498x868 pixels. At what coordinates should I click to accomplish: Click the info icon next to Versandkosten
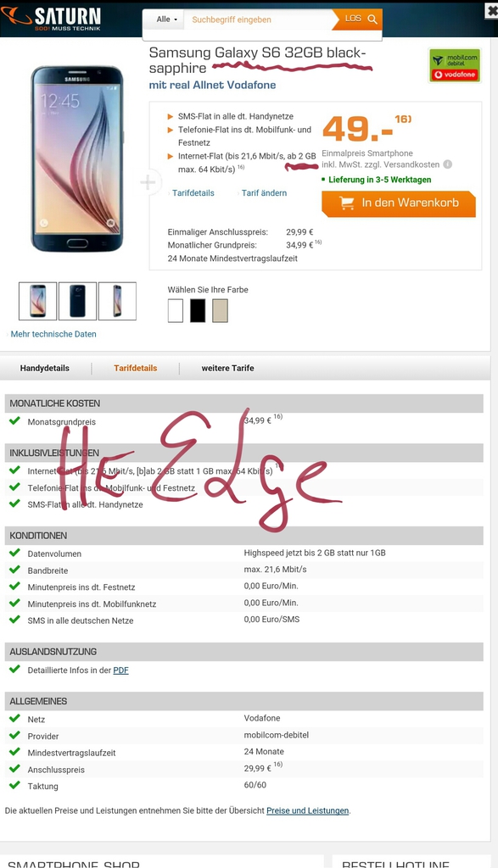tap(448, 164)
